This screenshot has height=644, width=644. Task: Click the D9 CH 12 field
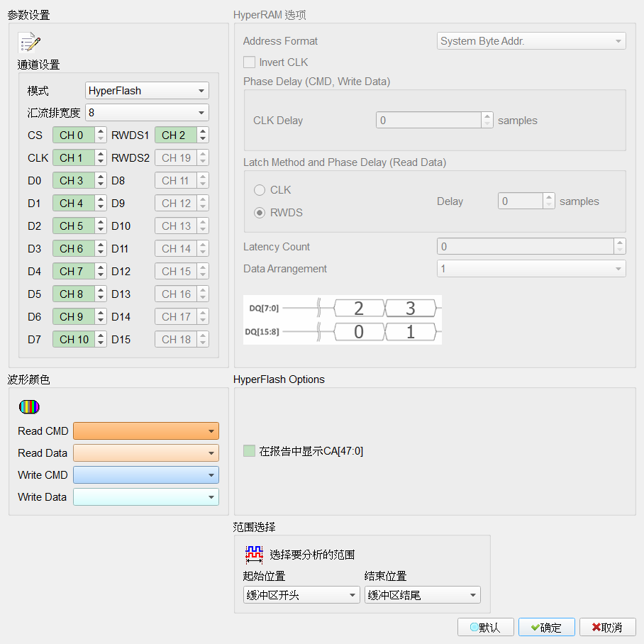[x=176, y=203]
